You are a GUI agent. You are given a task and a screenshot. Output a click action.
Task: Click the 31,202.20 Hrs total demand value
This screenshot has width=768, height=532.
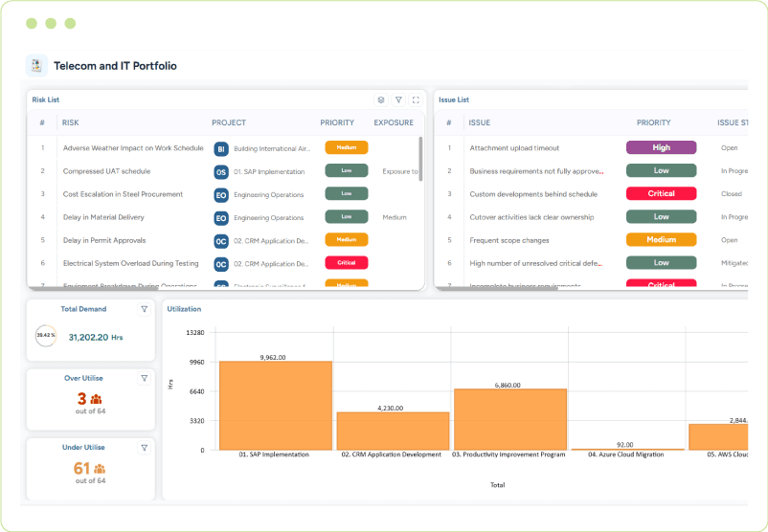click(96, 337)
